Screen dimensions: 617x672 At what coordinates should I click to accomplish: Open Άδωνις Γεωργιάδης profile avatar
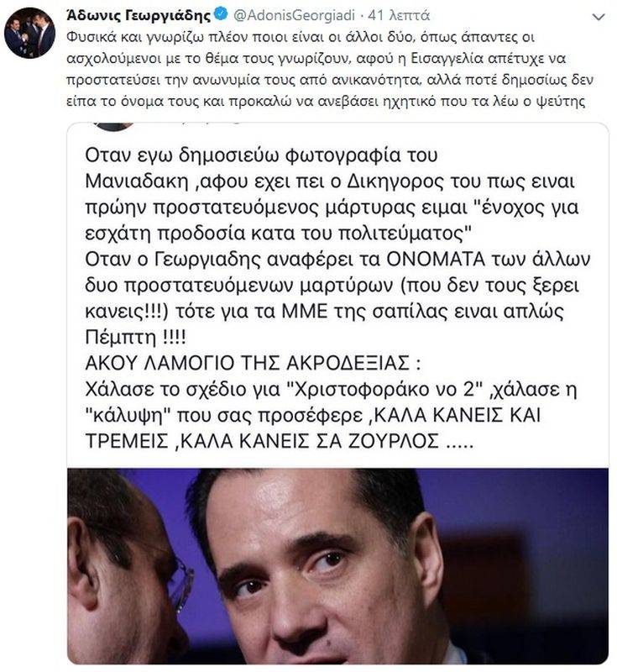pos(29,33)
